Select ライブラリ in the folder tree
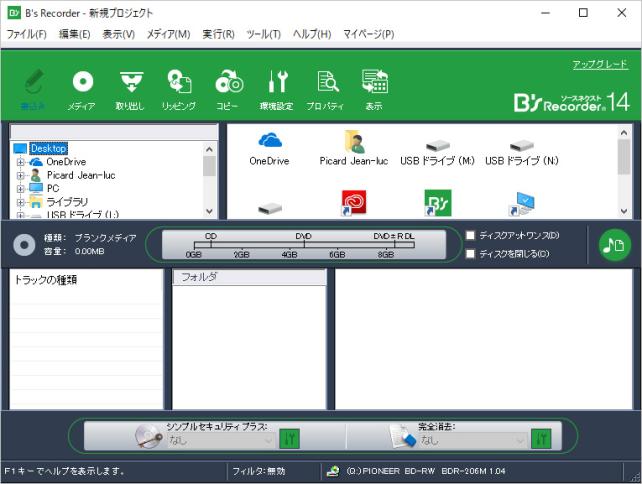 click(67, 202)
